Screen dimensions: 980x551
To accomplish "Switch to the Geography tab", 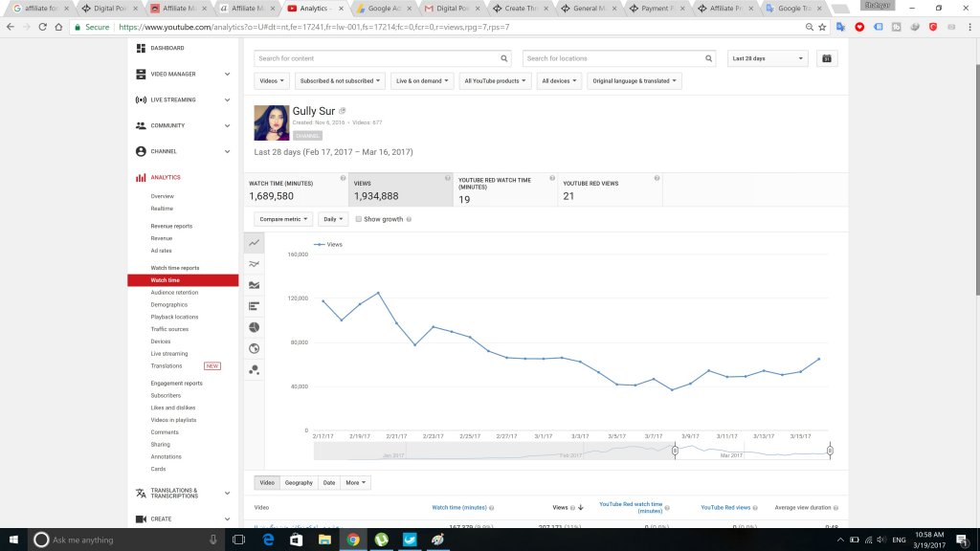I will [x=299, y=483].
